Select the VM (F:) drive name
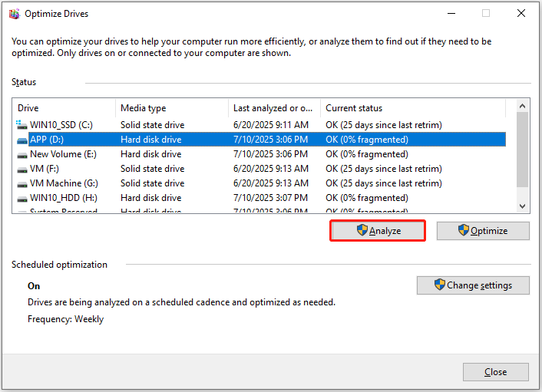The width and height of the screenshot is (542, 392). pos(45,169)
